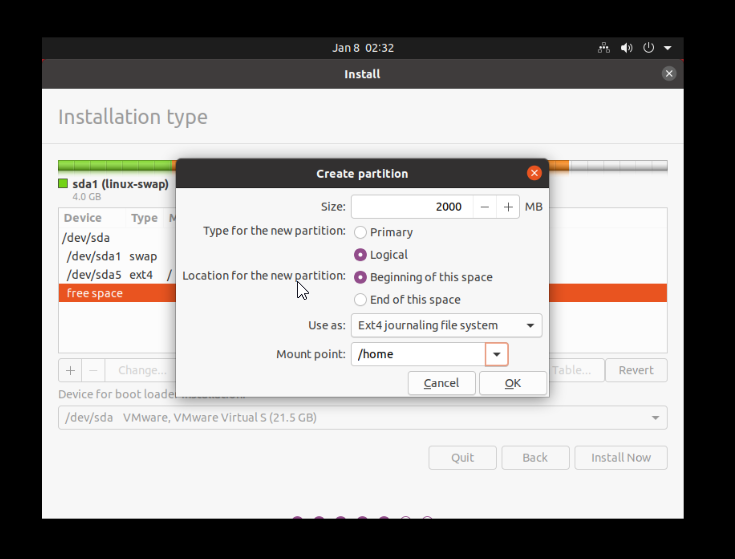Click the Type column header
Image resolution: width=735 pixels, height=559 pixels.
pyautogui.click(x=144, y=218)
